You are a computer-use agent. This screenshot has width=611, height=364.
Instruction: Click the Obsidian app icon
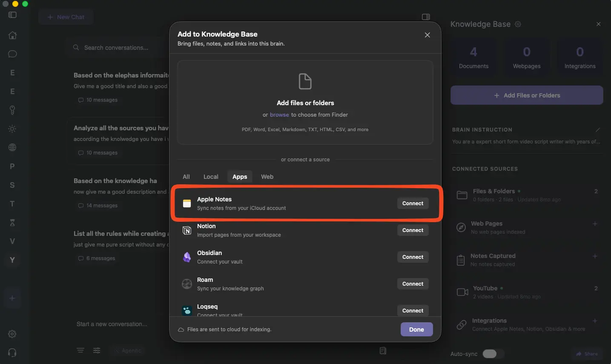coord(187,257)
